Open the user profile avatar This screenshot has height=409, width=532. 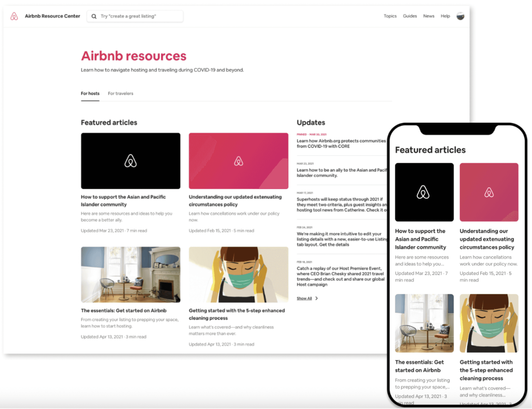point(460,16)
